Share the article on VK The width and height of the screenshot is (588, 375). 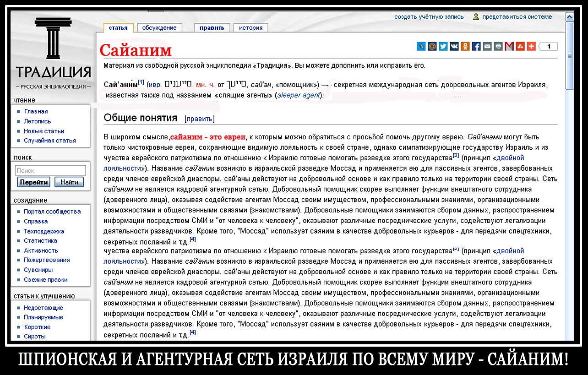(x=454, y=46)
